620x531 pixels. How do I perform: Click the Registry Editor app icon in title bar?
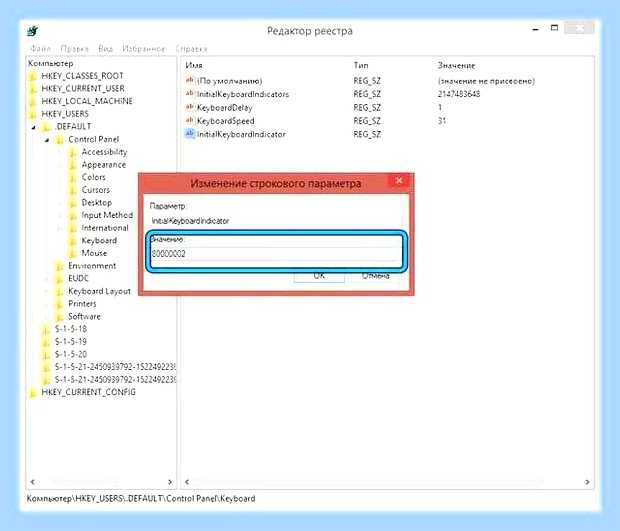point(33,31)
